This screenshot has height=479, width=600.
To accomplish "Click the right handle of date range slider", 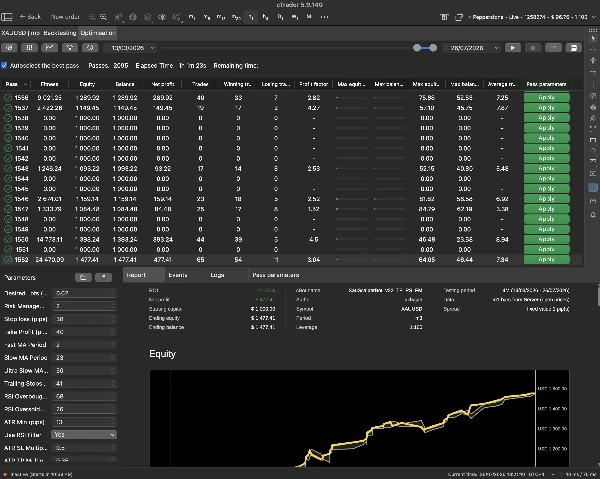I will (433, 48).
